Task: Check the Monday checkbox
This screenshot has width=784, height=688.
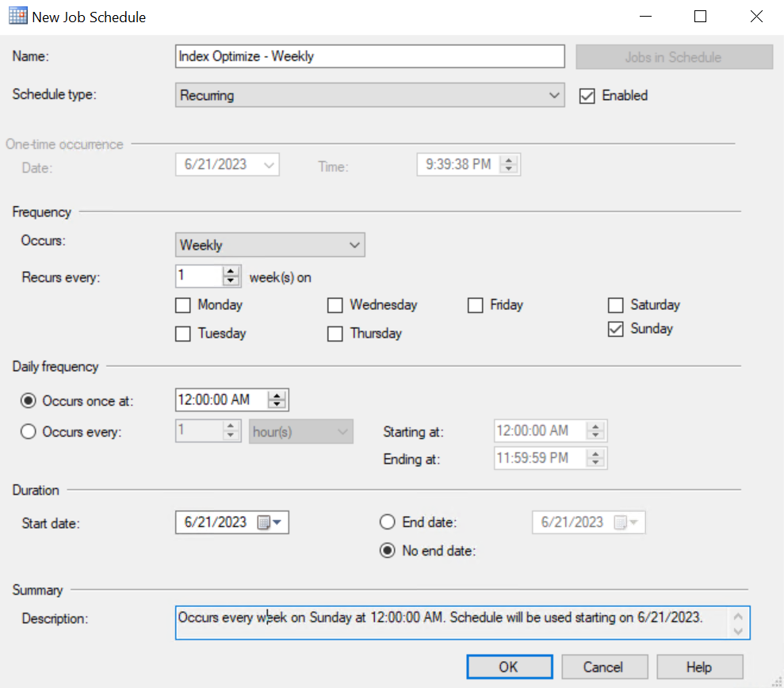Action: tap(183, 305)
